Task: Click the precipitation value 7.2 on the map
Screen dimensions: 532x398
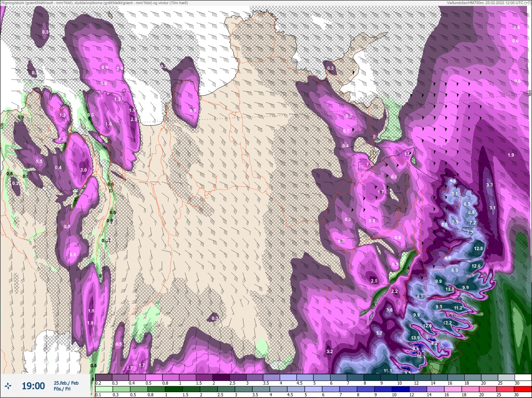Action: 472,223
